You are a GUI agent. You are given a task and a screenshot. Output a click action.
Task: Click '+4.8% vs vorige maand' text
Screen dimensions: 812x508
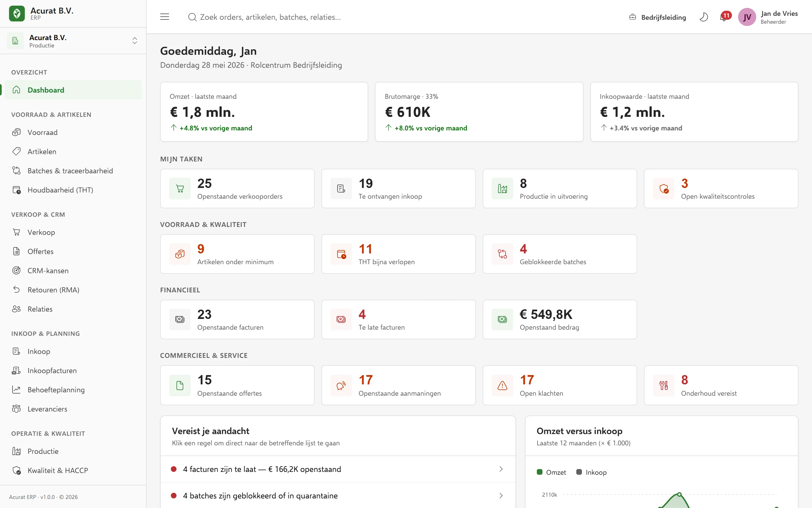coord(216,128)
